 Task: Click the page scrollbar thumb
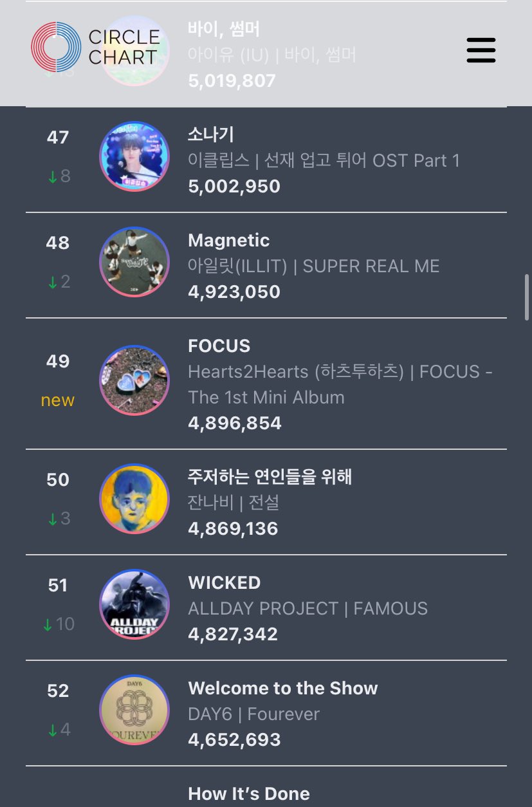tap(526, 296)
